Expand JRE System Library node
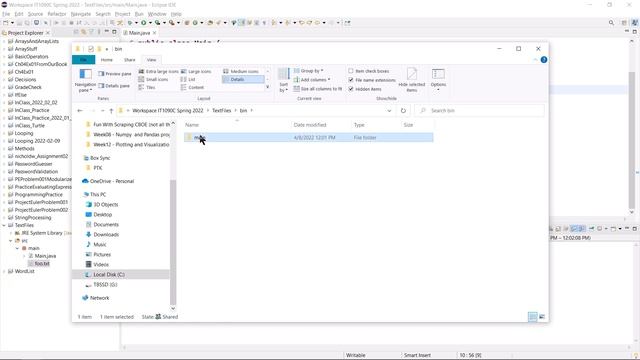This screenshot has width=640, height=360. [11, 233]
